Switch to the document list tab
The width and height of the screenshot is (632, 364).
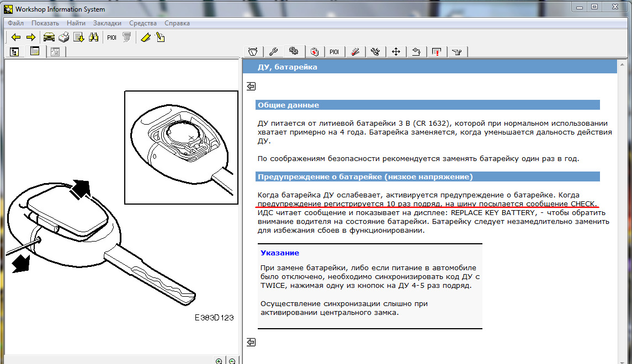[x=35, y=51]
